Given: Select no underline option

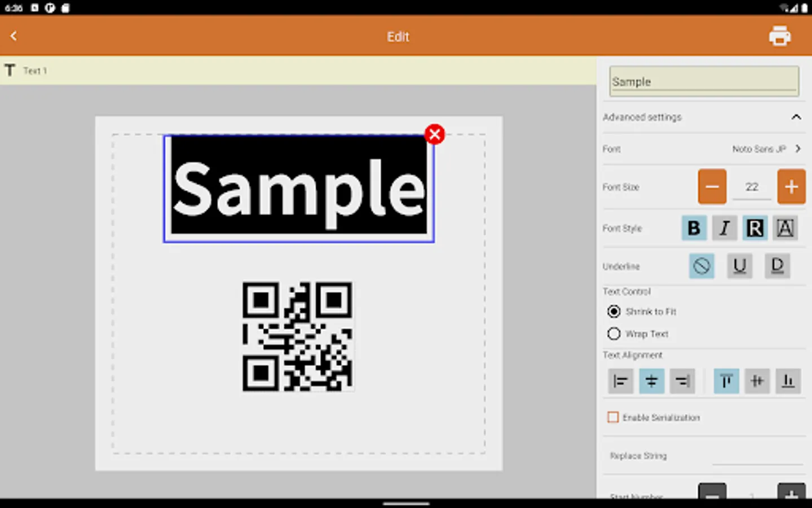Looking at the screenshot, I should pyautogui.click(x=701, y=266).
